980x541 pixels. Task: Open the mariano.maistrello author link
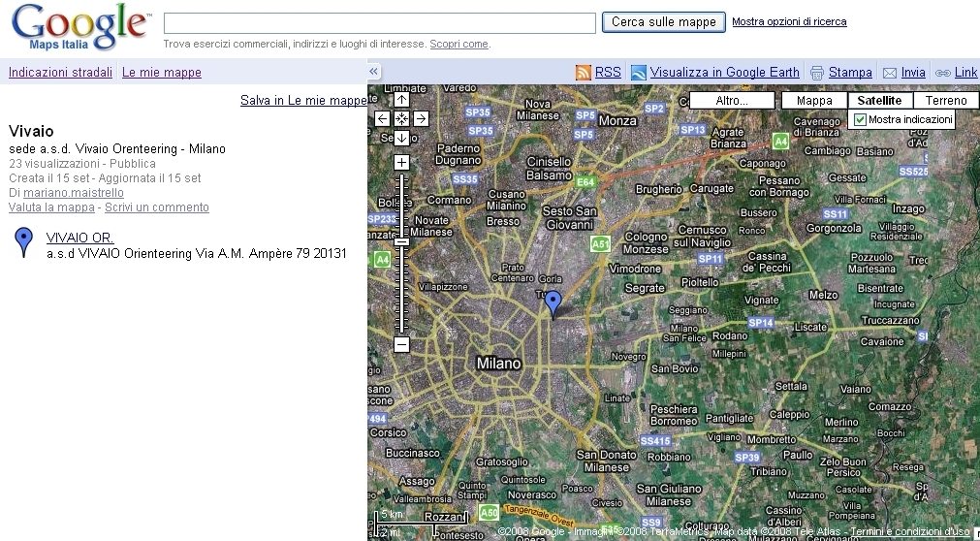pyautogui.click(x=74, y=193)
